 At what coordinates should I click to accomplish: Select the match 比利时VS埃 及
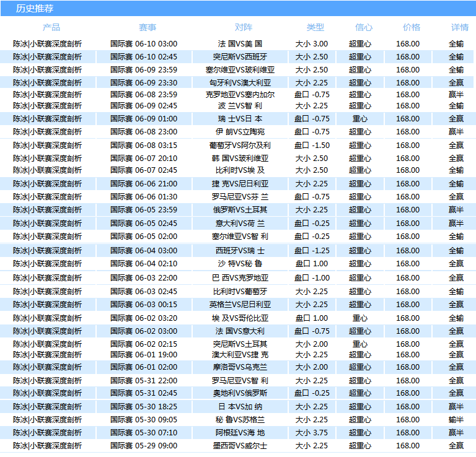(x=240, y=170)
